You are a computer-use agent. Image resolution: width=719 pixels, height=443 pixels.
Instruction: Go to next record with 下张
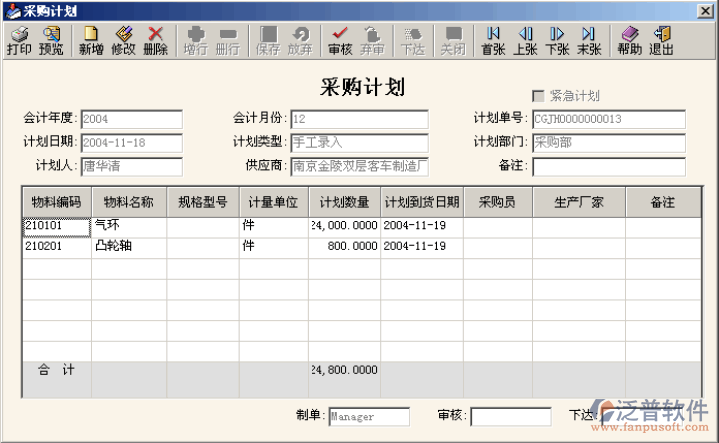click(x=557, y=41)
